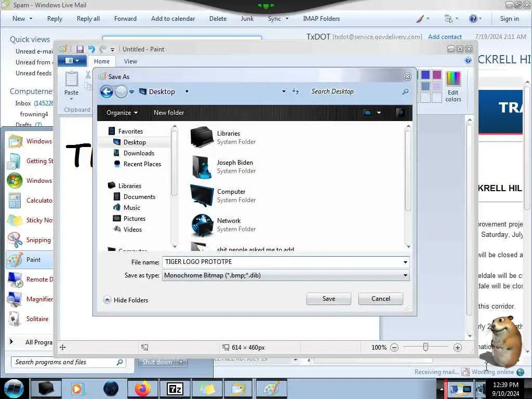
Task: Click the Get help icon in the Save As toolbar
Action: click(400, 113)
